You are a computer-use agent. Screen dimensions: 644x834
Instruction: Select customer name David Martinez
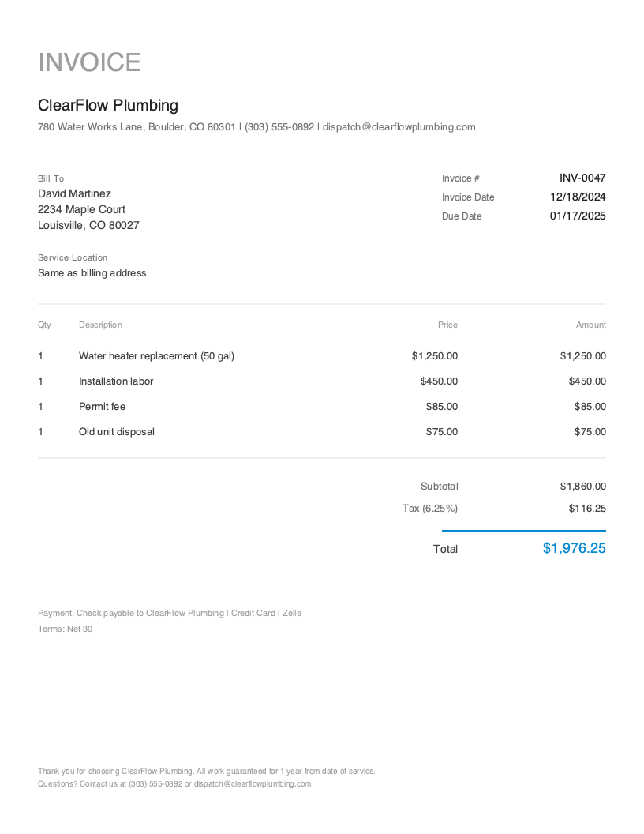(x=74, y=193)
